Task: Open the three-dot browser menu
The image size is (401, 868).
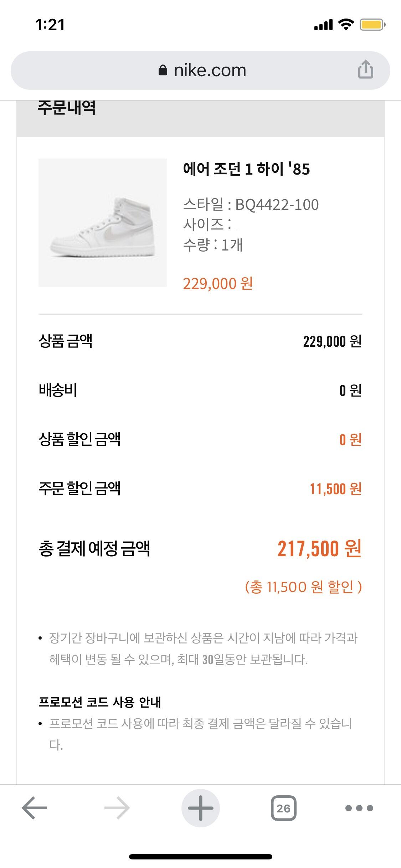Action: tap(359, 808)
